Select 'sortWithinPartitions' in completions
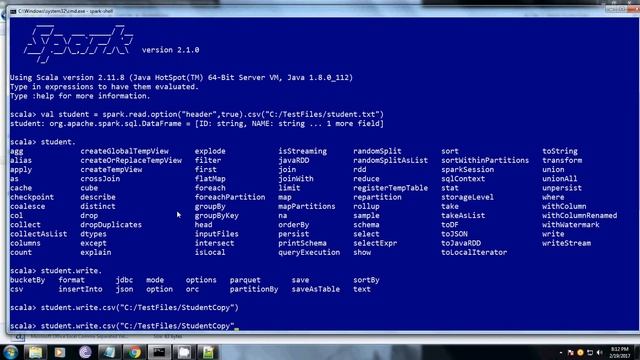Image resolution: width=640 pixels, height=360 pixels. point(485,160)
